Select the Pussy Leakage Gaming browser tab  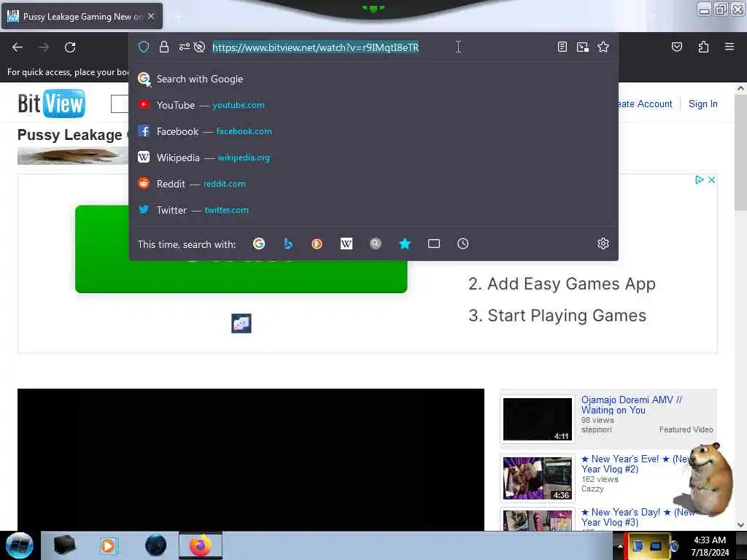pos(82,16)
